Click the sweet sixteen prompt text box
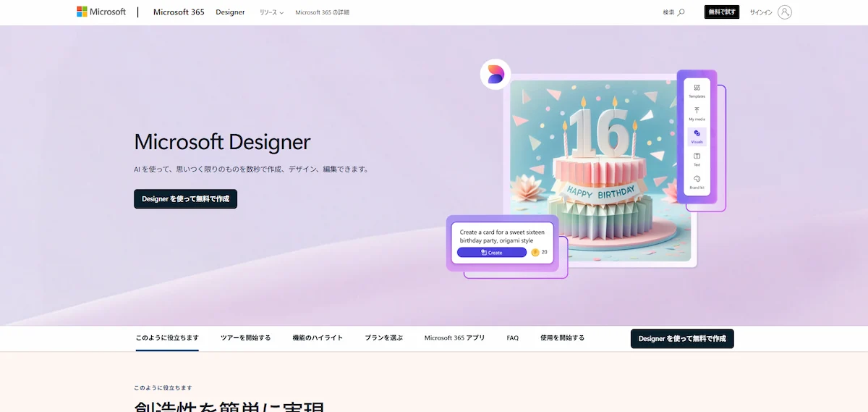This screenshot has width=868, height=412. pyautogui.click(x=502, y=236)
